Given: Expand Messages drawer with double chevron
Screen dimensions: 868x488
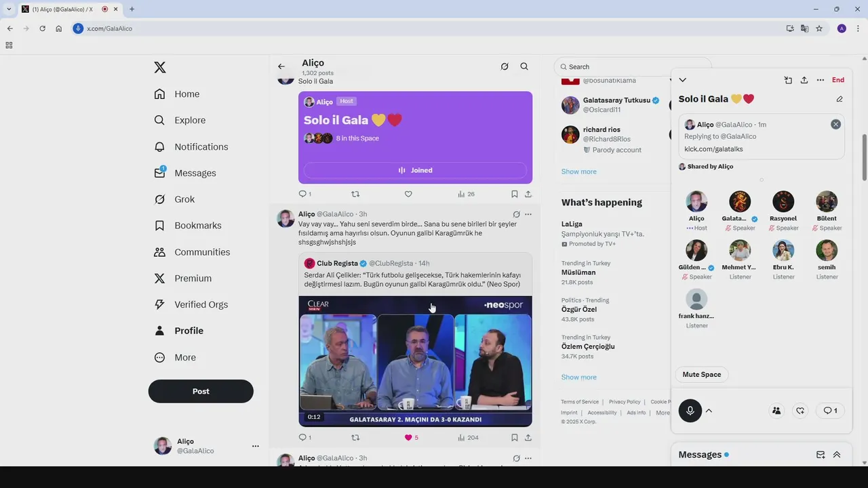Looking at the screenshot, I should click(x=837, y=455).
